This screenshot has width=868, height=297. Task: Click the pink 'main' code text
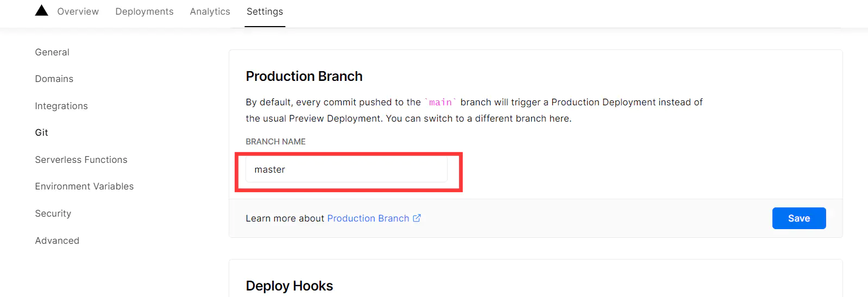click(440, 102)
